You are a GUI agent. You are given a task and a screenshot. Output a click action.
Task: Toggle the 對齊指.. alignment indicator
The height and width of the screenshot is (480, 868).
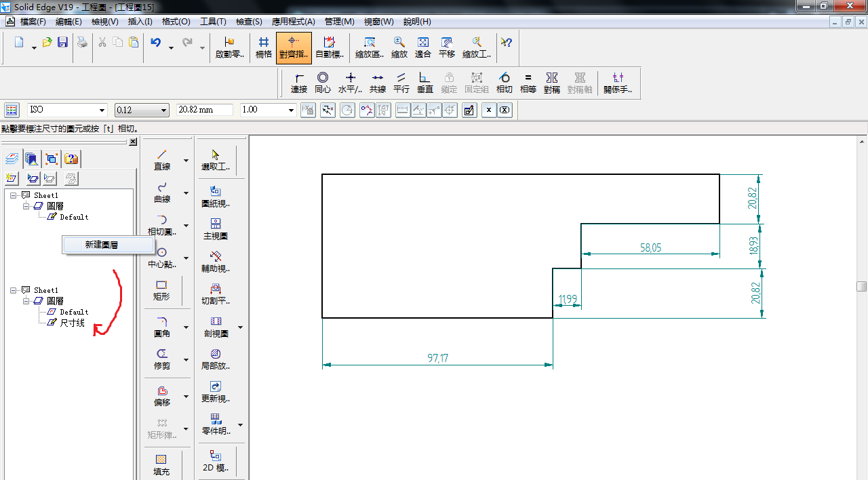click(x=294, y=47)
